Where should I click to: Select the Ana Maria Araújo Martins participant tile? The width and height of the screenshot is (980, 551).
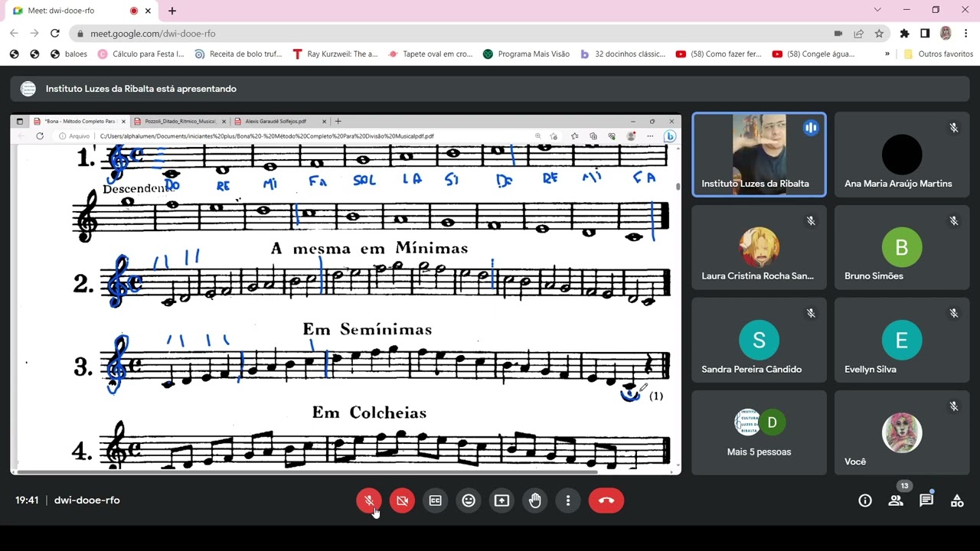point(902,155)
